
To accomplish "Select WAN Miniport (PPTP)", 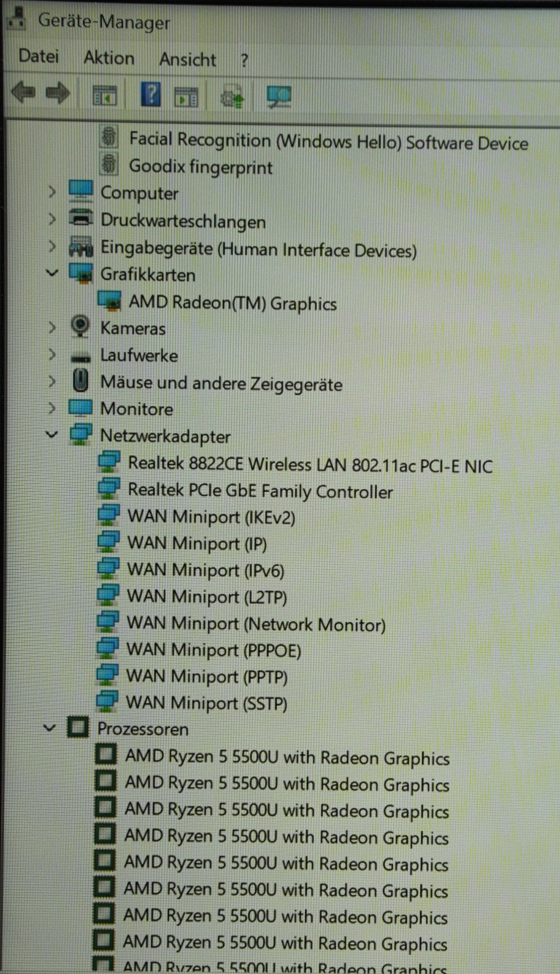I will point(207,677).
